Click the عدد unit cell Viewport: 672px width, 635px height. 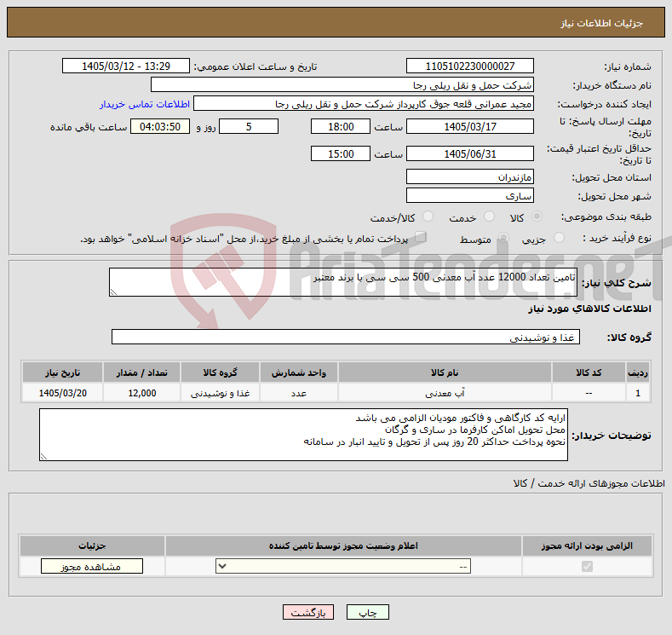pyautogui.click(x=298, y=393)
